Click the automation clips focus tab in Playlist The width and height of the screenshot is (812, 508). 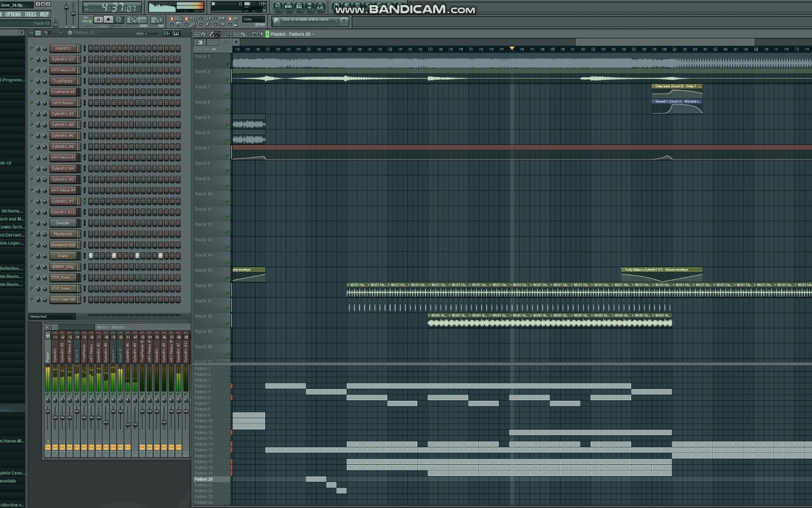tap(213, 42)
